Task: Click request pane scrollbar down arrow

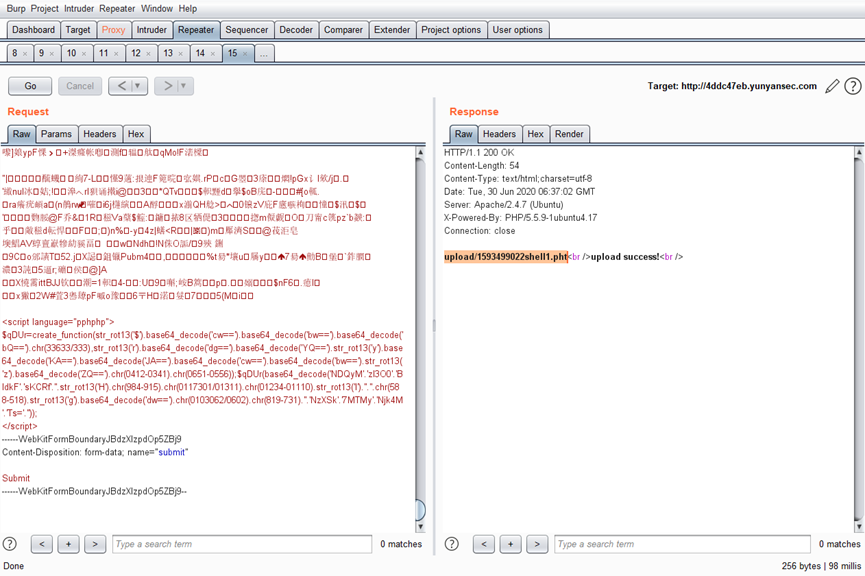Action: point(420,527)
